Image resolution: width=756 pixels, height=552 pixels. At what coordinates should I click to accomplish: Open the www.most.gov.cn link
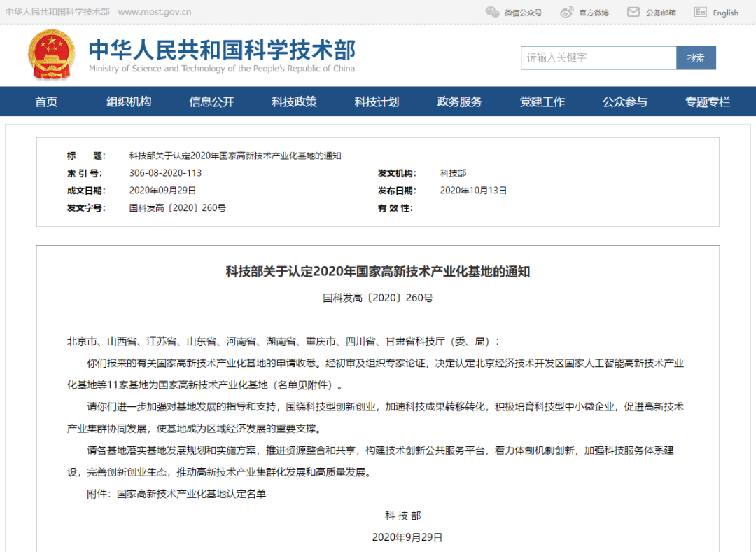tap(154, 12)
